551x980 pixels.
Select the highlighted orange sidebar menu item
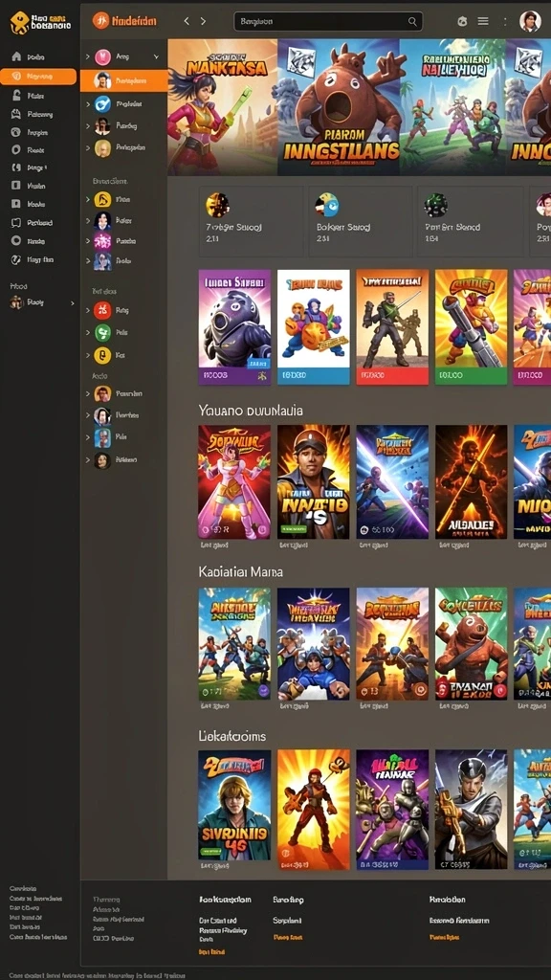(38, 77)
